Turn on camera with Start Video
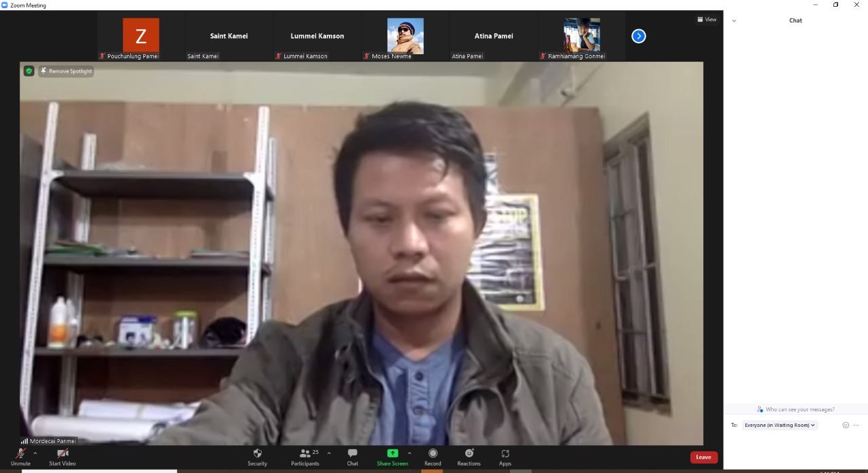The height and width of the screenshot is (473, 868). click(x=62, y=453)
